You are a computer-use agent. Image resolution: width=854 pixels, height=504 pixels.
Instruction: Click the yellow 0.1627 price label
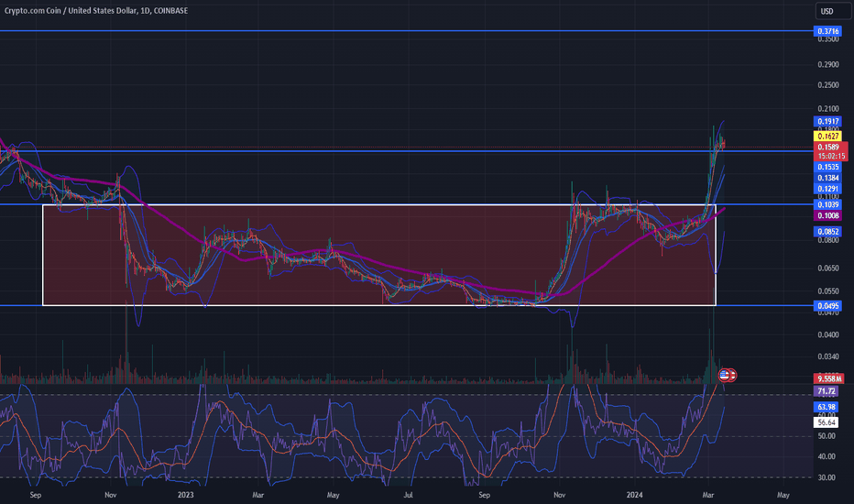click(827, 137)
